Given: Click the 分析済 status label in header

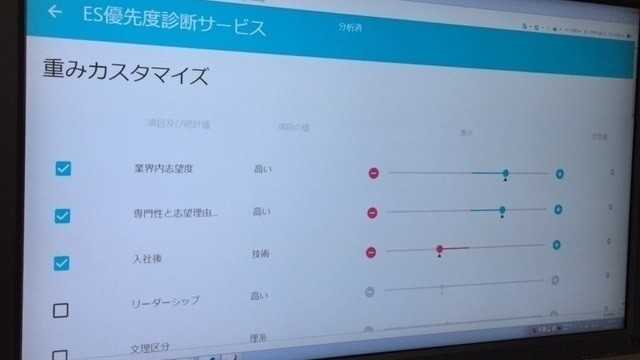Looking at the screenshot, I should (x=350, y=27).
